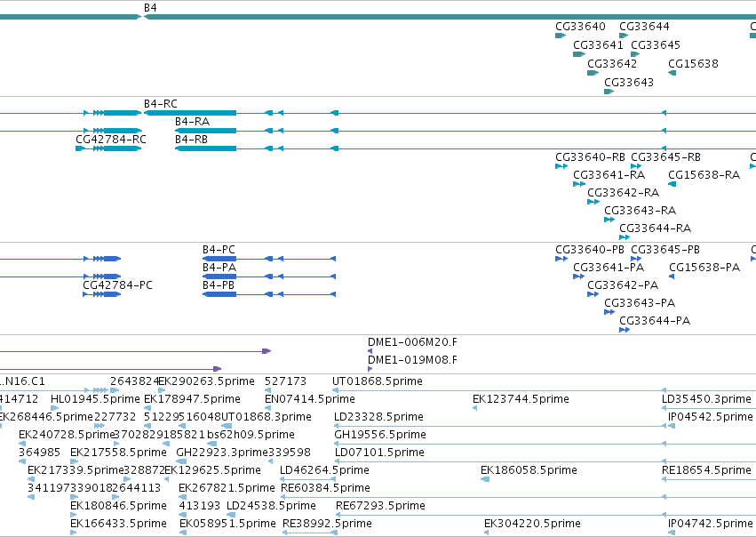Select the EK186058.5prime EST arrow
756x537 pixels.
coord(485,479)
